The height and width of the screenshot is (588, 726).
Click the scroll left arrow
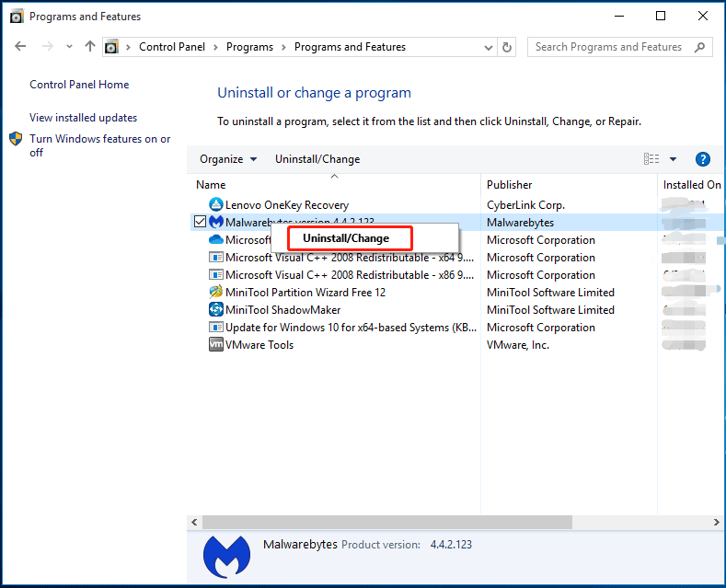194,523
